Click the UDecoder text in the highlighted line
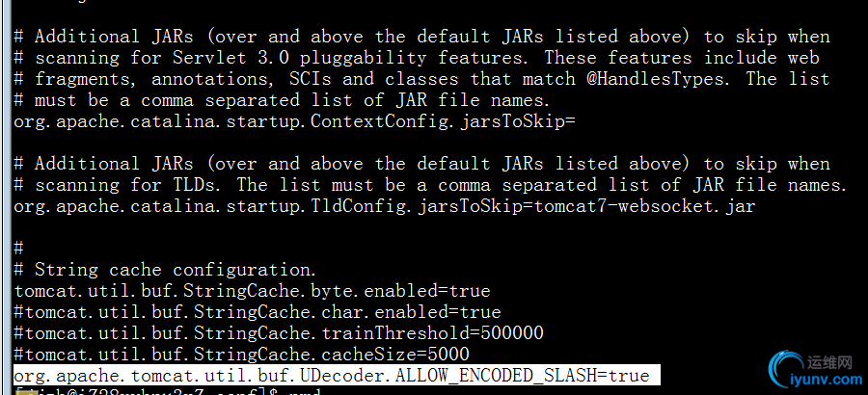This screenshot has height=395, width=868. coord(341,376)
